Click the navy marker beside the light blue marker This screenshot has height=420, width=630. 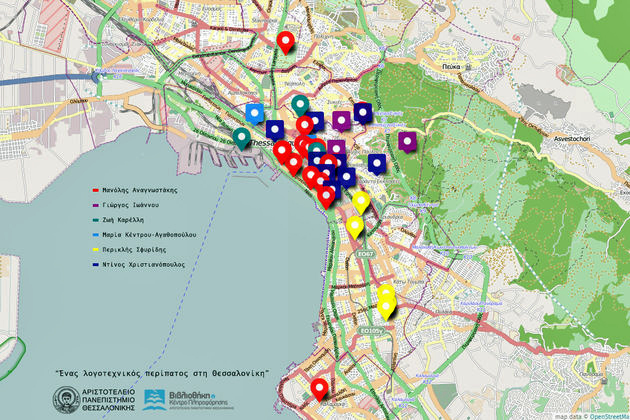coord(275,130)
